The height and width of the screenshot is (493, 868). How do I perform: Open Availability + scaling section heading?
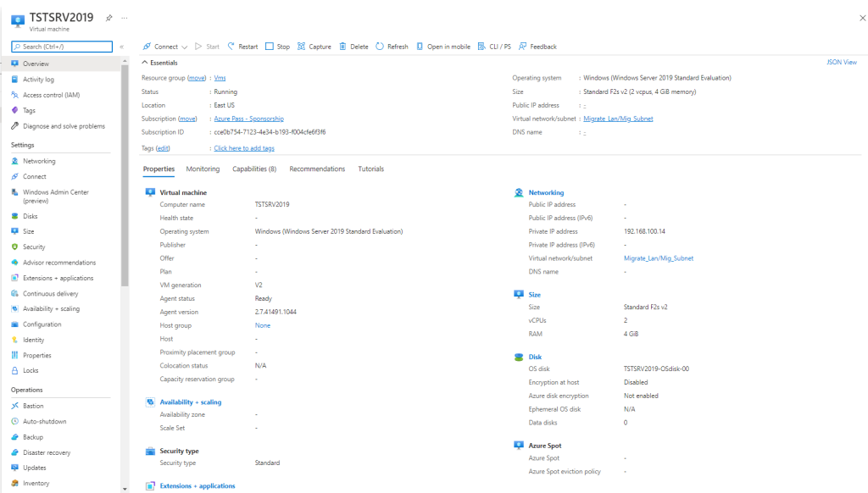[x=191, y=402]
